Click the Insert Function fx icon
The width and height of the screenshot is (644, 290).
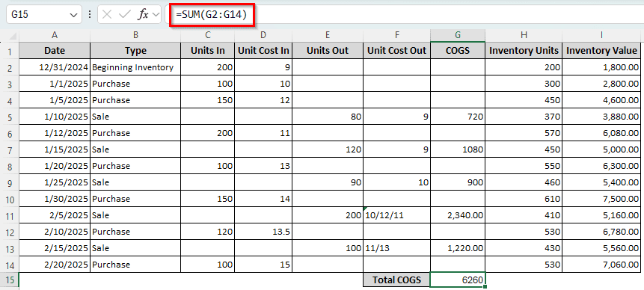(x=143, y=15)
